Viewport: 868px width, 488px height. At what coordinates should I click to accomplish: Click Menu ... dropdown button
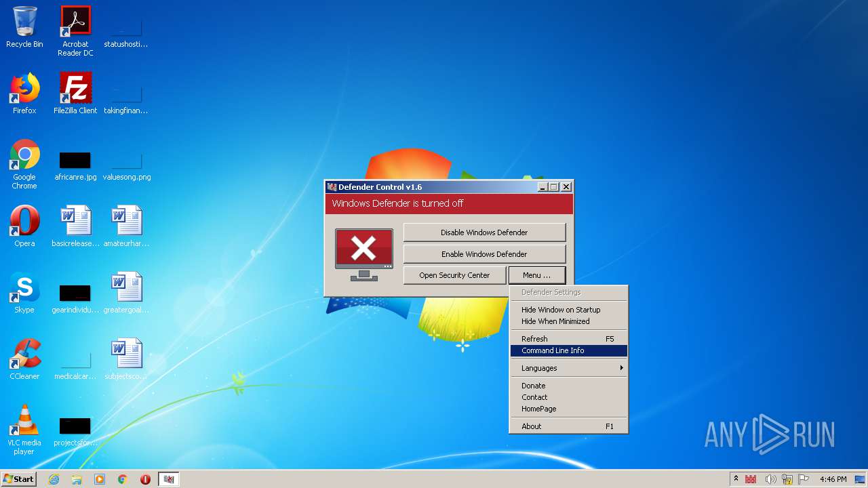536,275
